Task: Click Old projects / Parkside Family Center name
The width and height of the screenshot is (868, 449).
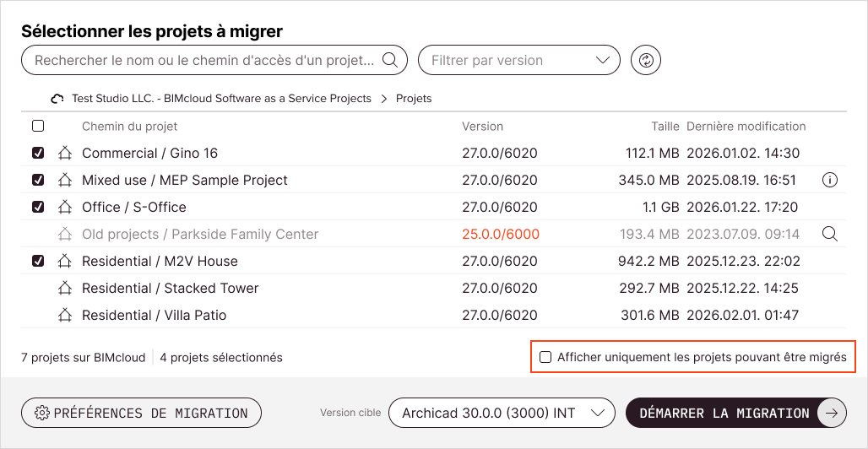Action: pyautogui.click(x=200, y=234)
